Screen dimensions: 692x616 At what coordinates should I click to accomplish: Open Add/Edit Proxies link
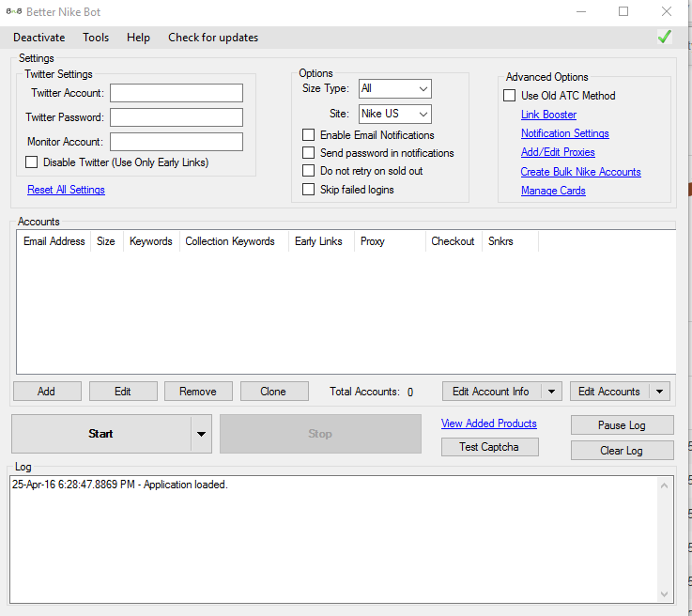click(x=558, y=152)
